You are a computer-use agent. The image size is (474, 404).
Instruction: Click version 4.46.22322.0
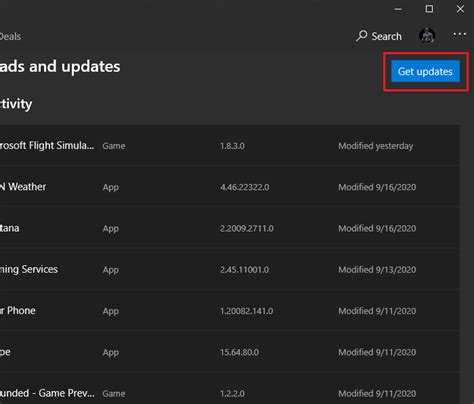click(x=245, y=187)
